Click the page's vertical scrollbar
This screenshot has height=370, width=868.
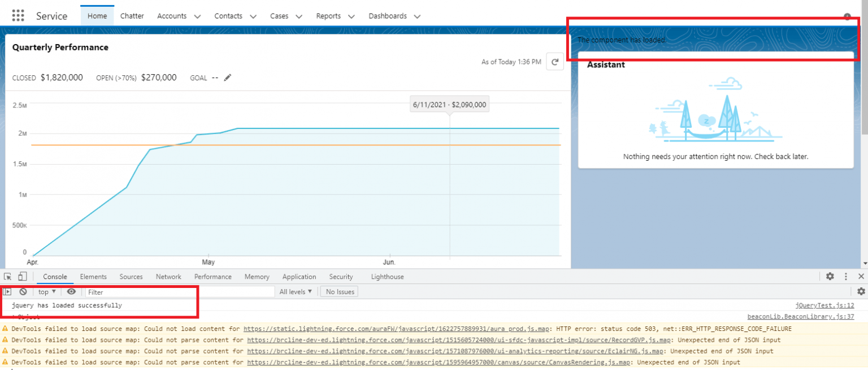[864, 113]
